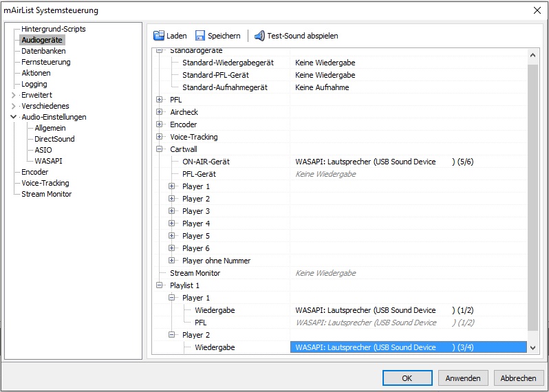
Task: Collapse the Playlist 1 node
Action: click(160, 285)
